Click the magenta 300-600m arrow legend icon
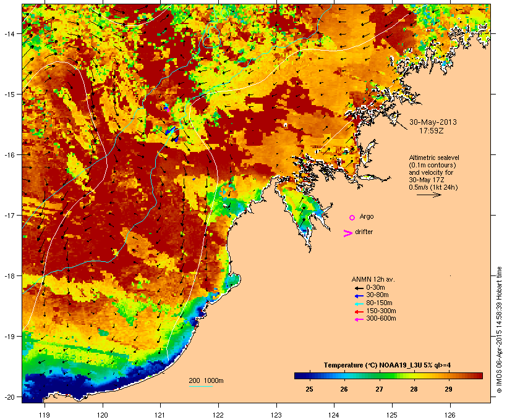The image size is (507, 420). (359, 319)
